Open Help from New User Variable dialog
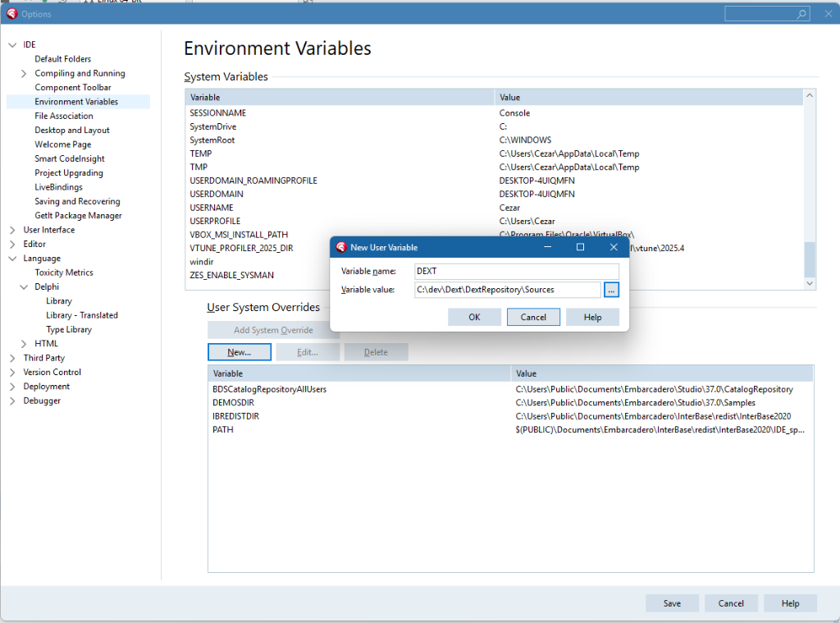This screenshot has width=840, height=623. 592,317
